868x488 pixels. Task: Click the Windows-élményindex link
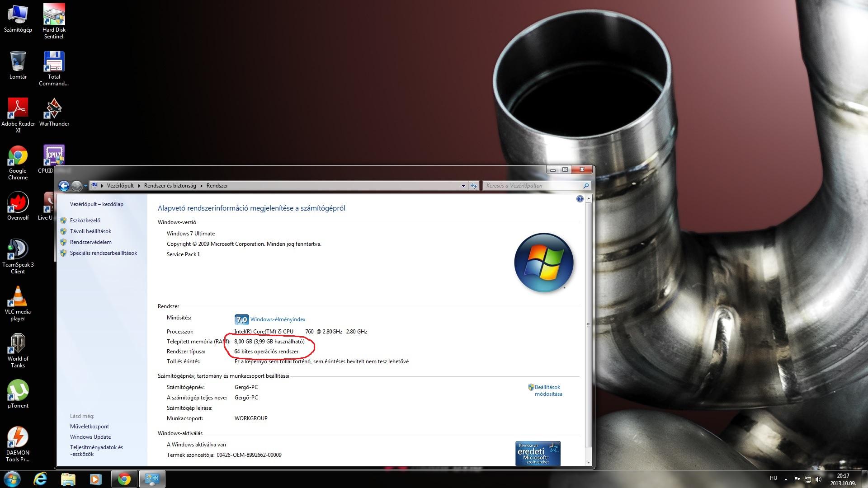coord(278,319)
